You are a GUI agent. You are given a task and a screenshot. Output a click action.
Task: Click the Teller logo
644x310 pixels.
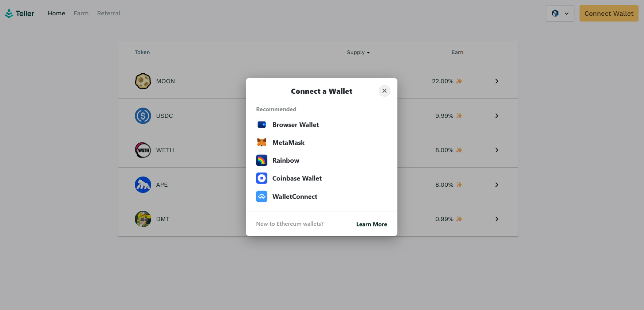coord(19,13)
